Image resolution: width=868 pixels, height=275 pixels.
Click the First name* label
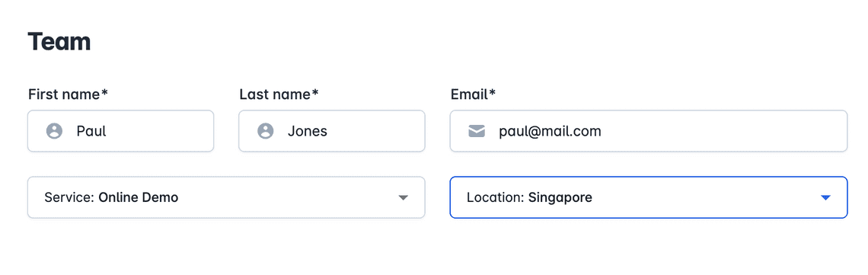point(68,94)
